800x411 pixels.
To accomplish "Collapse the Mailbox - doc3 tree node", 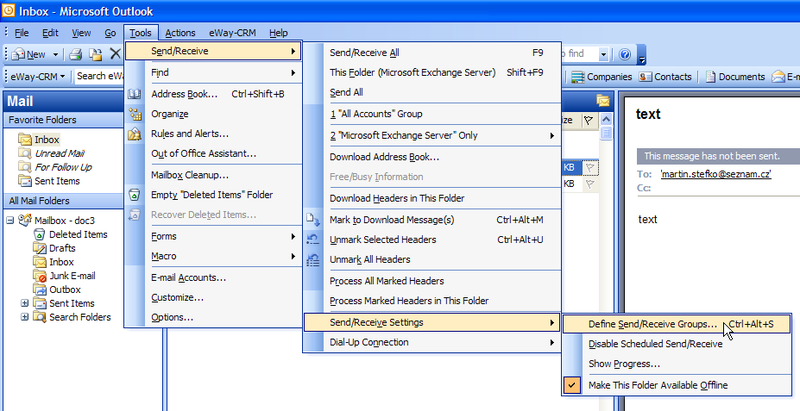I will coord(10,221).
